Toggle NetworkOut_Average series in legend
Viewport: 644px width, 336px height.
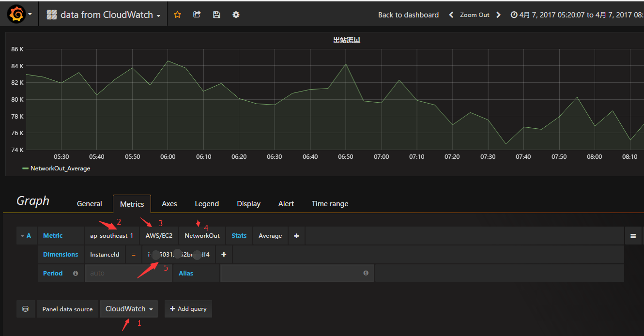tap(60, 168)
